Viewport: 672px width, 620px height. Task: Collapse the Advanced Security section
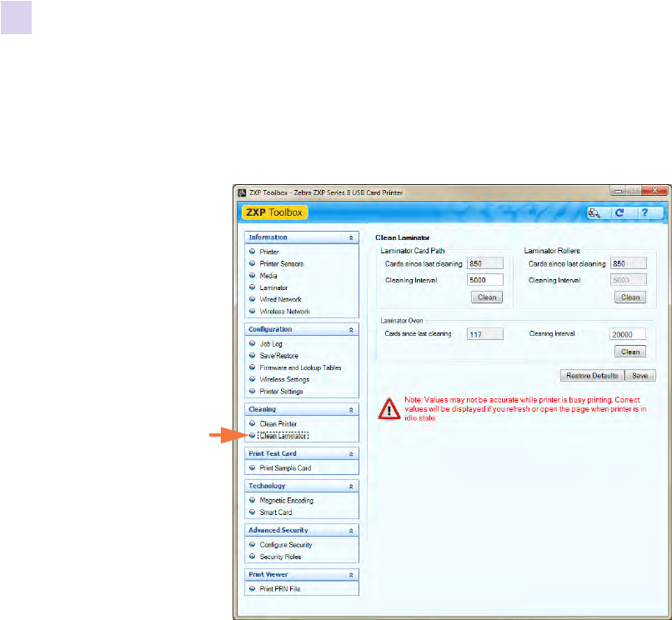[x=351, y=531]
